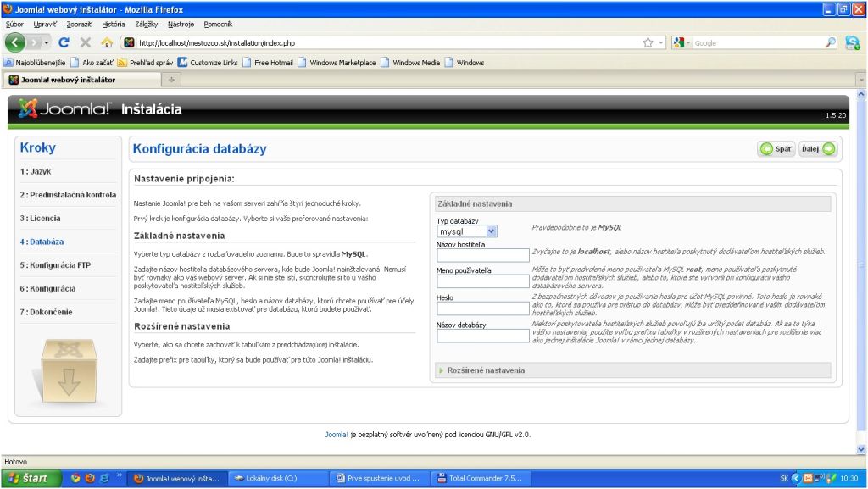Click the site favicon in address bar
The width and height of the screenshot is (868, 489).
[129, 42]
